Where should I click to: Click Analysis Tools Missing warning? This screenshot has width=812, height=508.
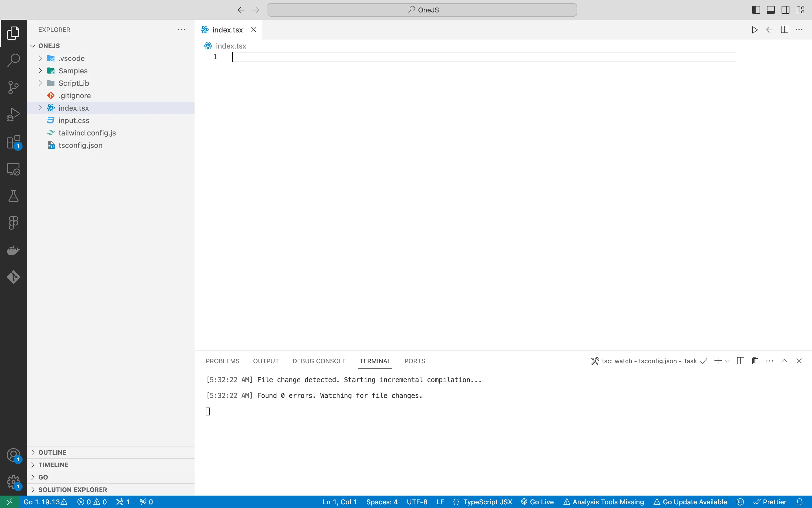pyautogui.click(x=604, y=502)
